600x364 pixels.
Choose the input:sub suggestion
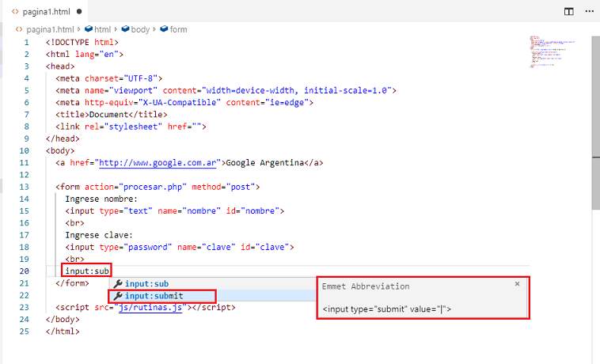[212, 284]
